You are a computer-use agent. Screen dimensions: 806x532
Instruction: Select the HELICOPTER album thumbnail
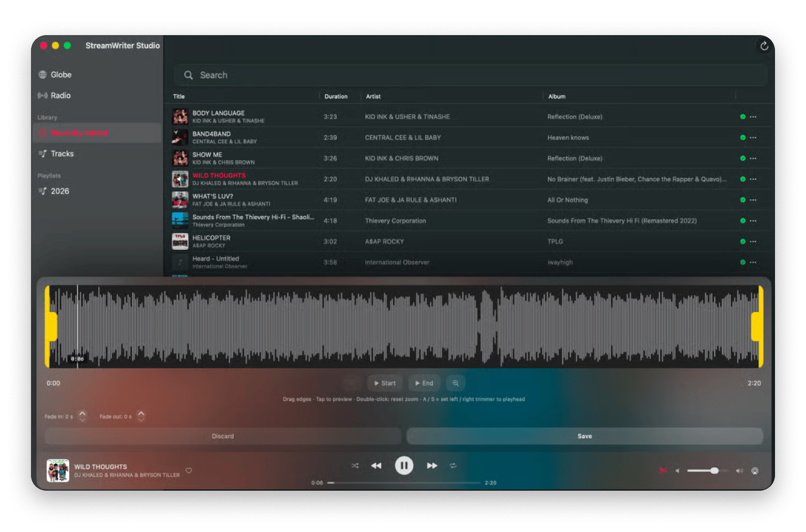click(x=180, y=241)
